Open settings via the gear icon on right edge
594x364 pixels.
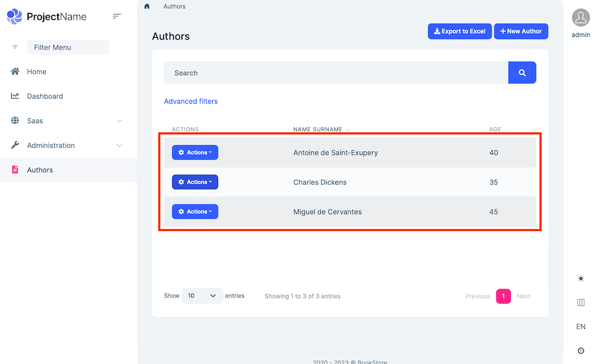580,350
